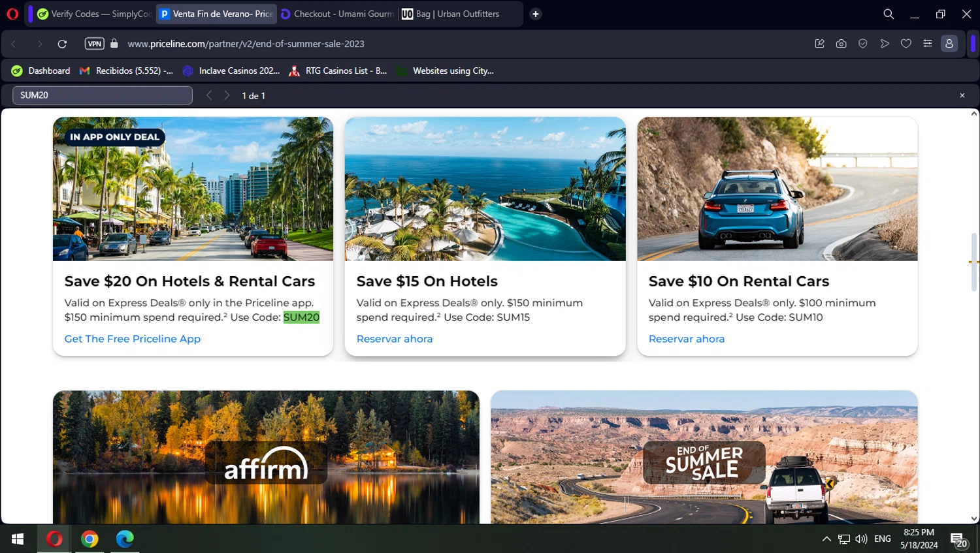Viewport: 980px width, 553px height.
Task: Click the scrollbar up arrow
Action: [973, 114]
